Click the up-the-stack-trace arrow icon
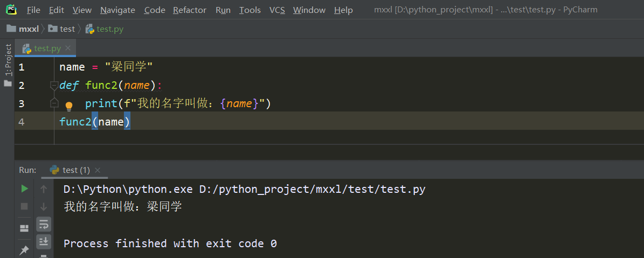Viewport: 644px width, 258px height. coord(44,189)
